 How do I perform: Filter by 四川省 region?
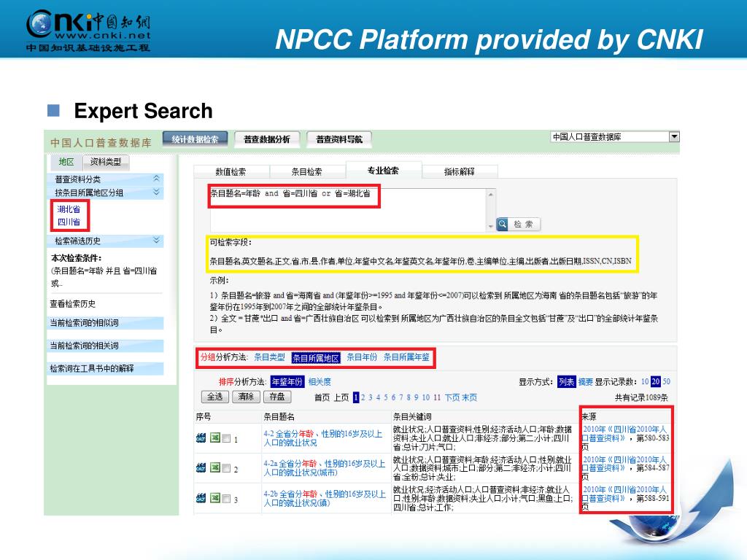click(69, 222)
